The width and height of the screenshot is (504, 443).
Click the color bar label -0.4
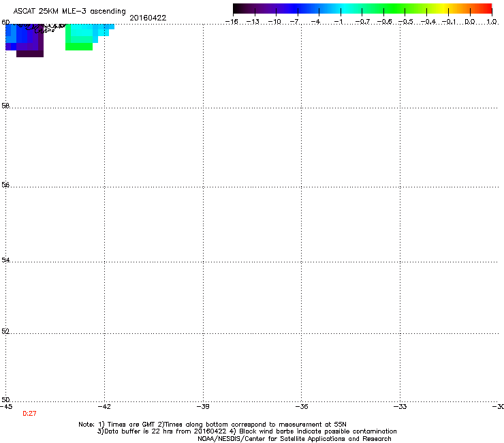[428, 22]
